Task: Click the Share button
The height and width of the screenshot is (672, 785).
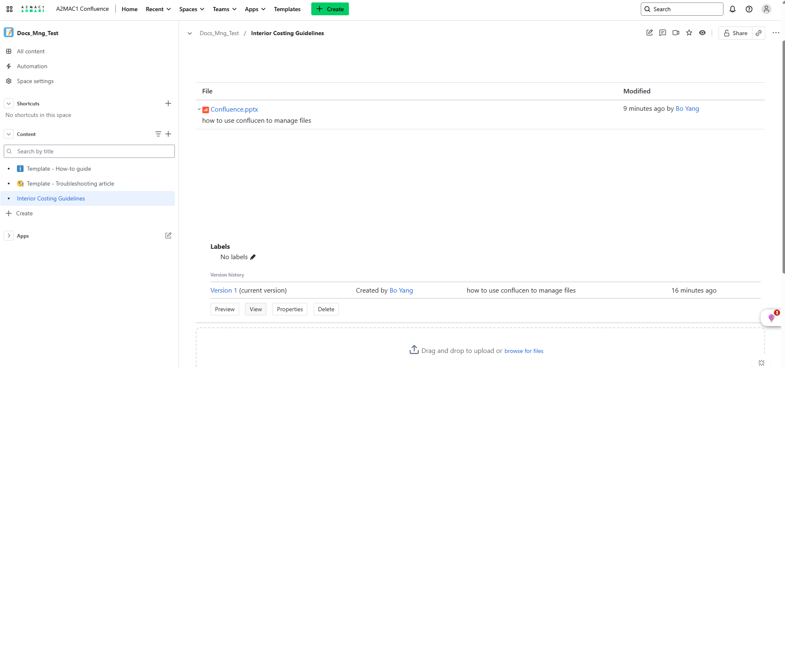Action: (735, 33)
